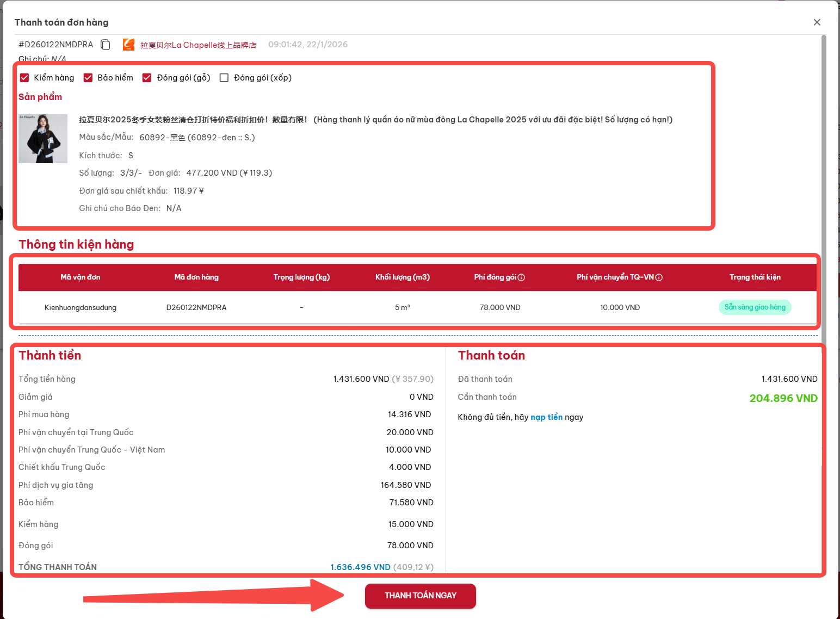Image resolution: width=840 pixels, height=619 pixels.
Task: Click the 78.000 VND packing fee cell
Action: [500, 307]
